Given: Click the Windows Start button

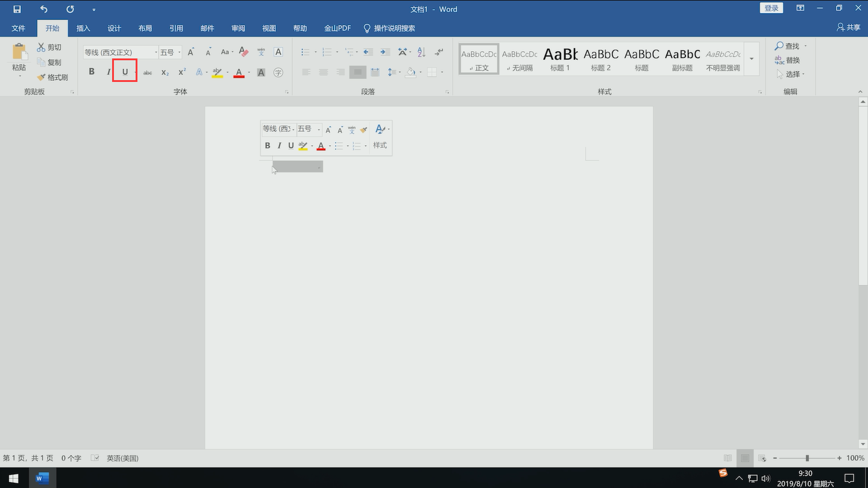Looking at the screenshot, I should (x=13, y=478).
